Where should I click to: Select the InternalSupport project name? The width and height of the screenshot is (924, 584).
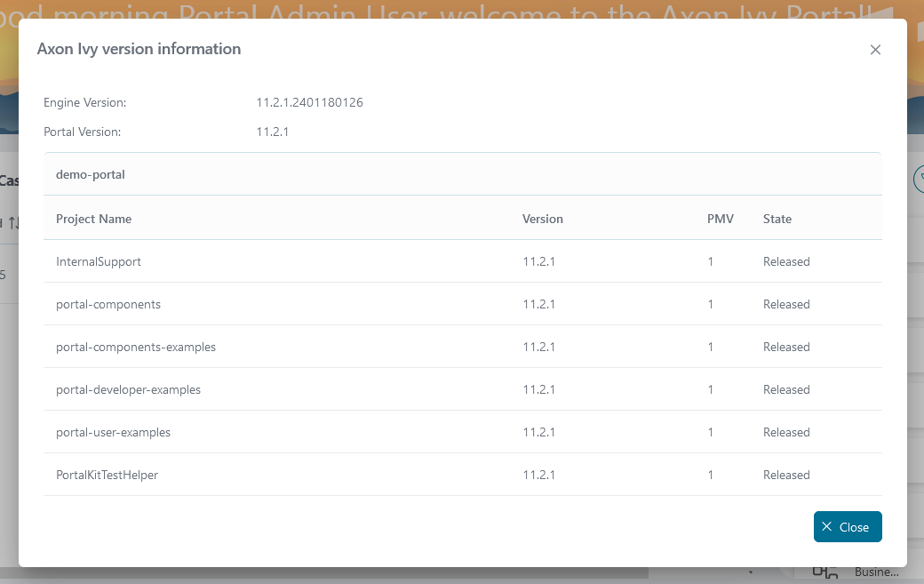click(x=99, y=261)
